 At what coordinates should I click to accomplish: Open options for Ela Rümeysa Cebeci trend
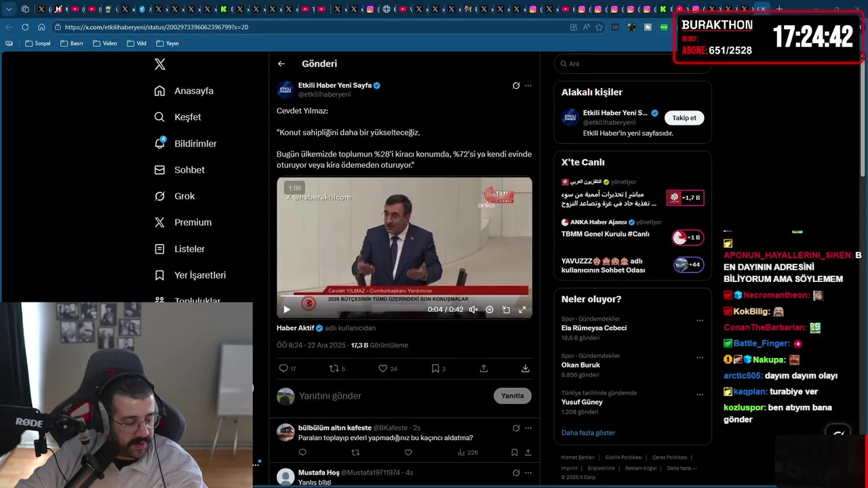(700, 321)
